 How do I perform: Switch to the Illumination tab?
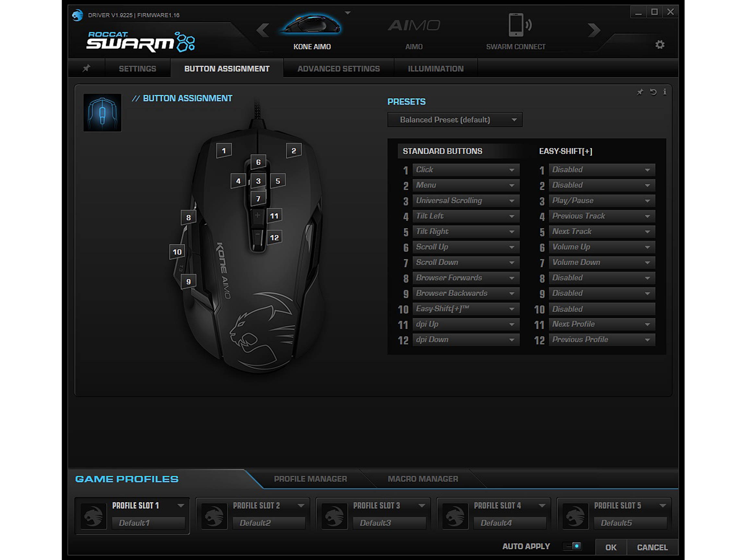(435, 68)
